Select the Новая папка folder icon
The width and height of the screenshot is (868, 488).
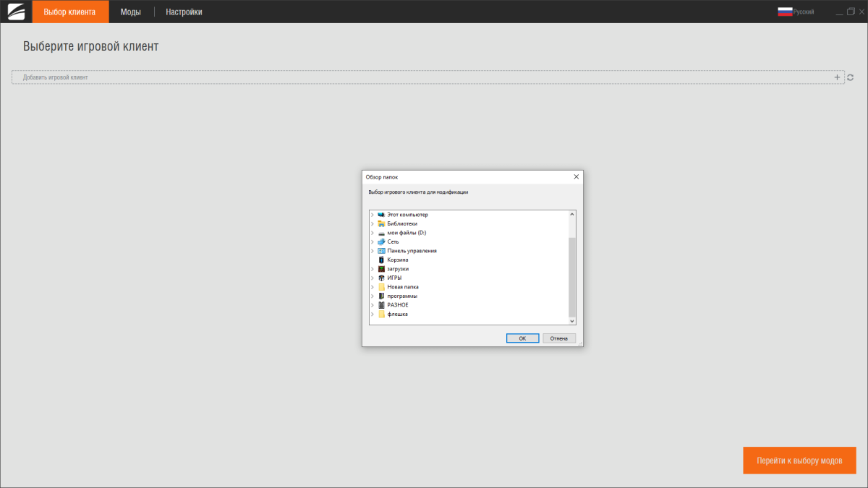tap(381, 287)
